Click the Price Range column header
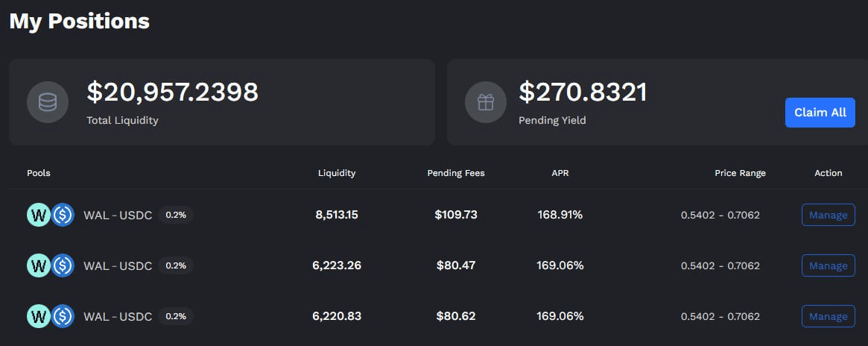The image size is (868, 346). click(740, 173)
